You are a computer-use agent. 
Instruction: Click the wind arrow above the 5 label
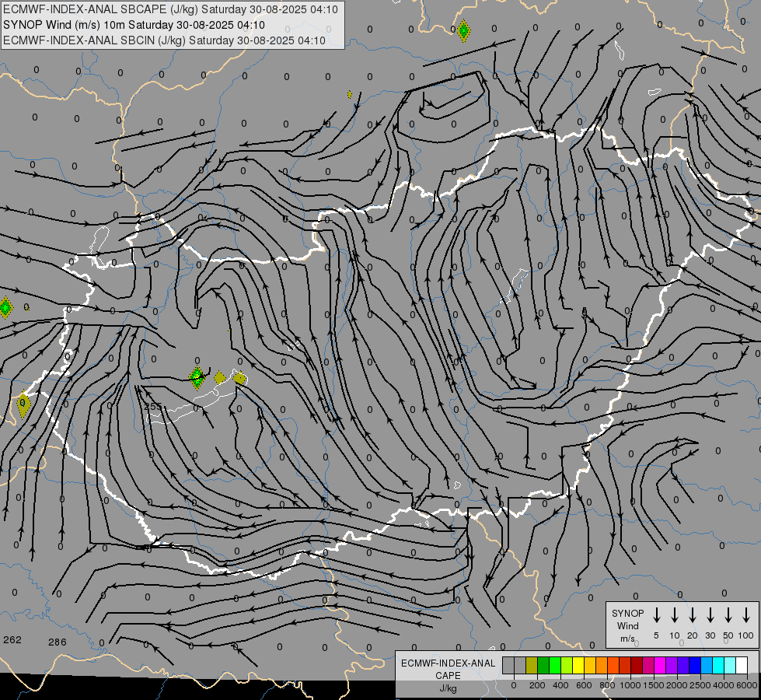click(x=656, y=615)
